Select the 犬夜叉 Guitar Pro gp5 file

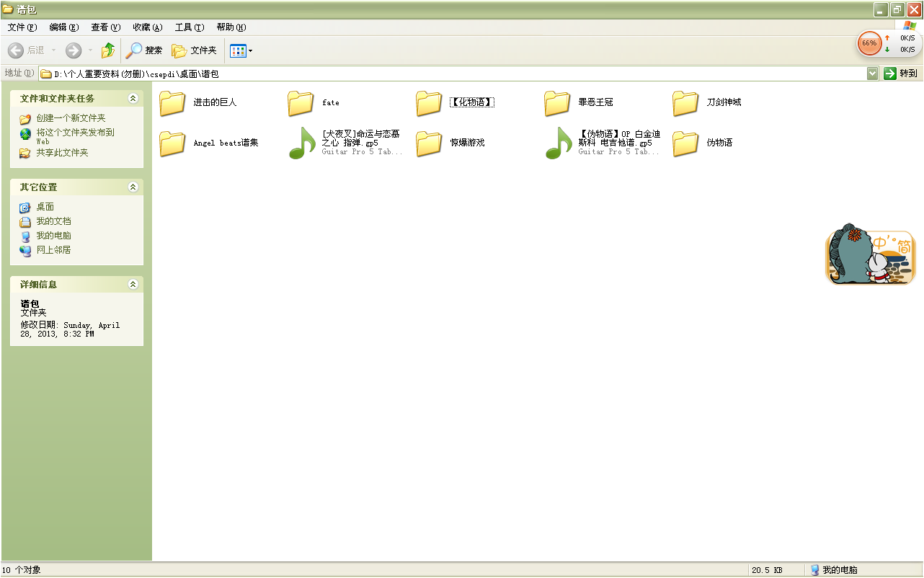click(303, 143)
